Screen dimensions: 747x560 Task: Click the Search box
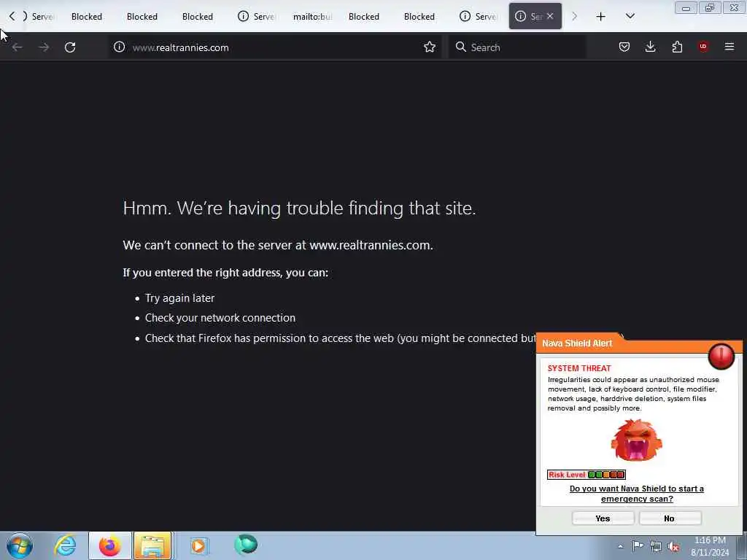tap(517, 47)
